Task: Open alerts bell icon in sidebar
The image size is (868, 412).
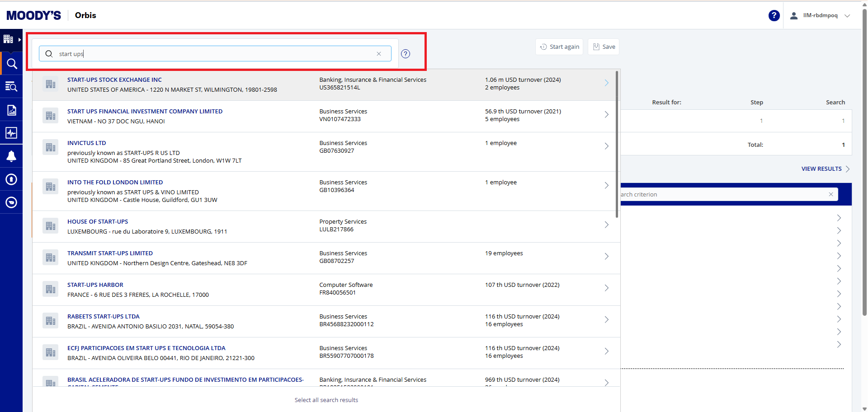Action: (x=11, y=156)
